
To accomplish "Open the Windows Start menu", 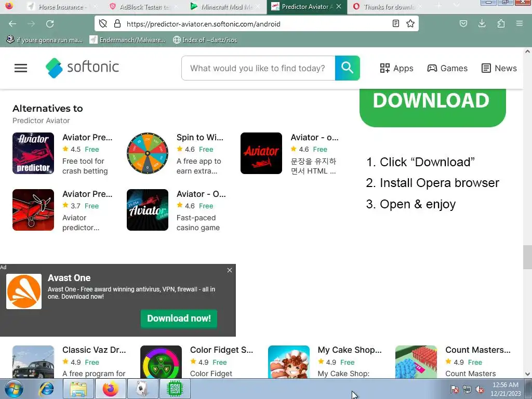I will coord(14,389).
